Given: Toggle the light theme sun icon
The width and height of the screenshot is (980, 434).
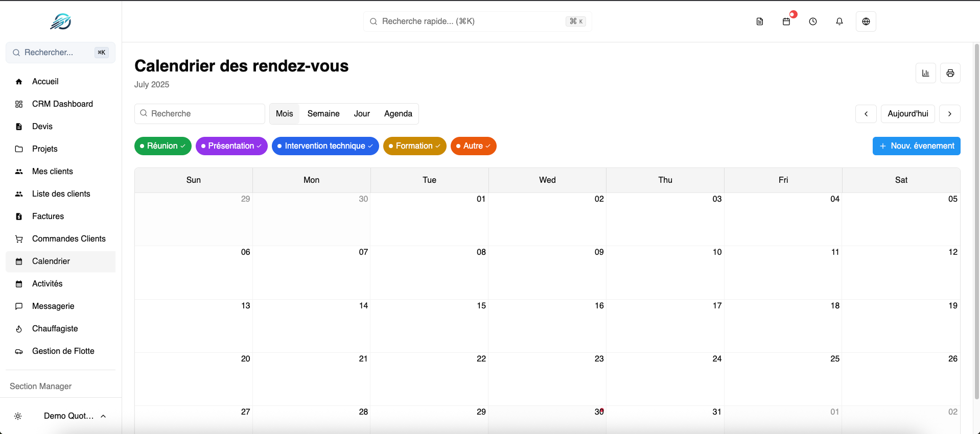Looking at the screenshot, I should tap(18, 416).
